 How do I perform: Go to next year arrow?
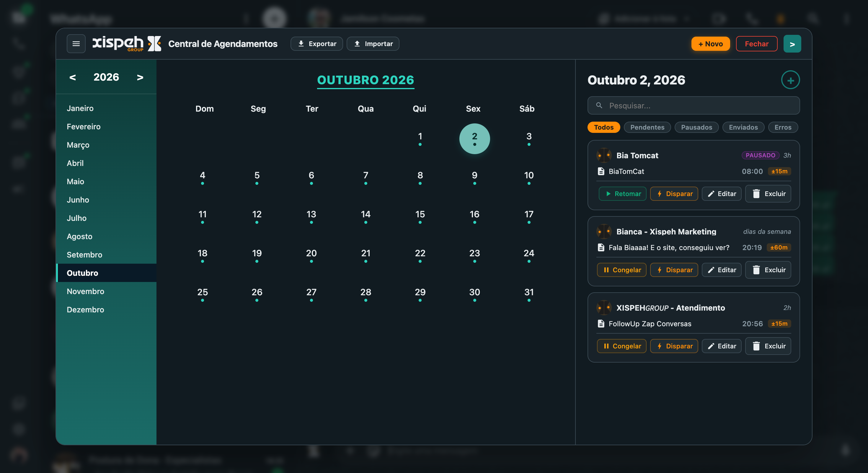coord(140,77)
